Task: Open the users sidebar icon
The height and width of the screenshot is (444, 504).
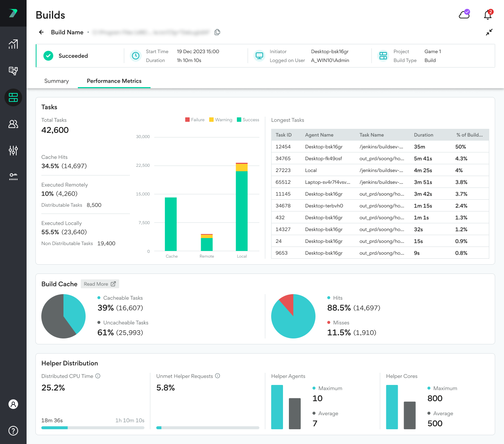Action: tap(13, 124)
